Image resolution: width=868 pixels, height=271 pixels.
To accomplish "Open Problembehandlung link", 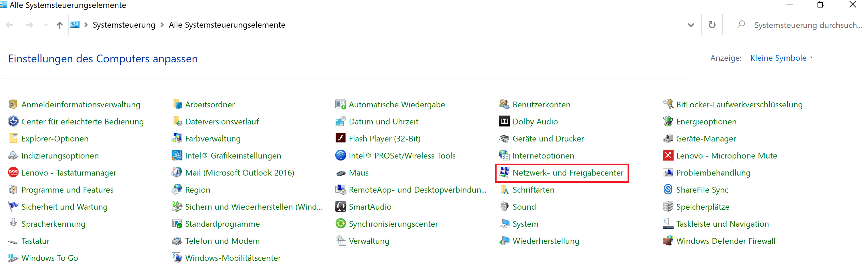I will pyautogui.click(x=713, y=173).
